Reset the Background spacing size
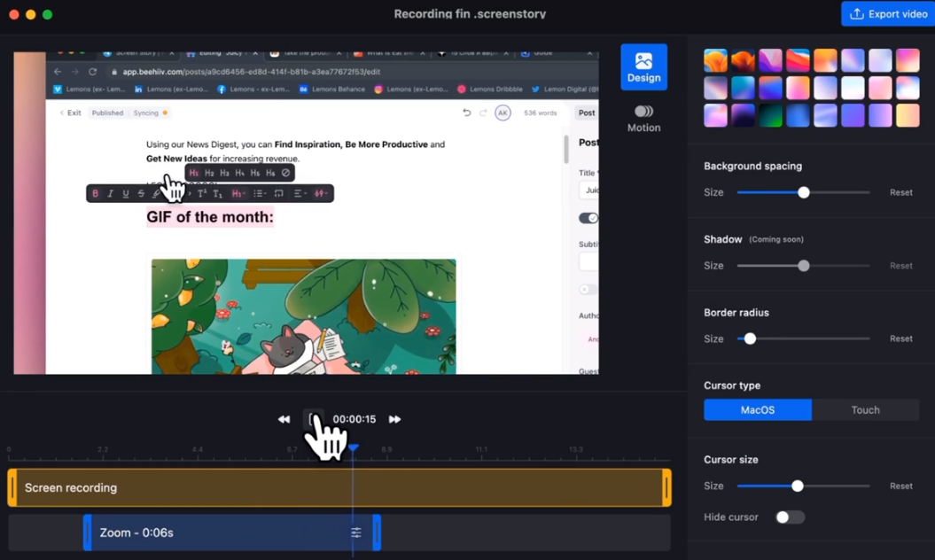Screen dimensions: 935x560 pyautogui.click(x=900, y=192)
